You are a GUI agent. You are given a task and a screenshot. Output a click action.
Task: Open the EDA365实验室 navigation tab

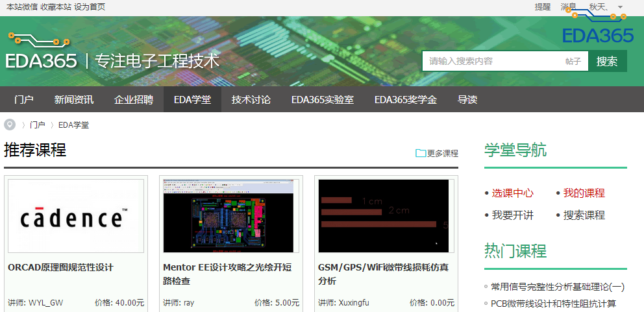tap(323, 99)
